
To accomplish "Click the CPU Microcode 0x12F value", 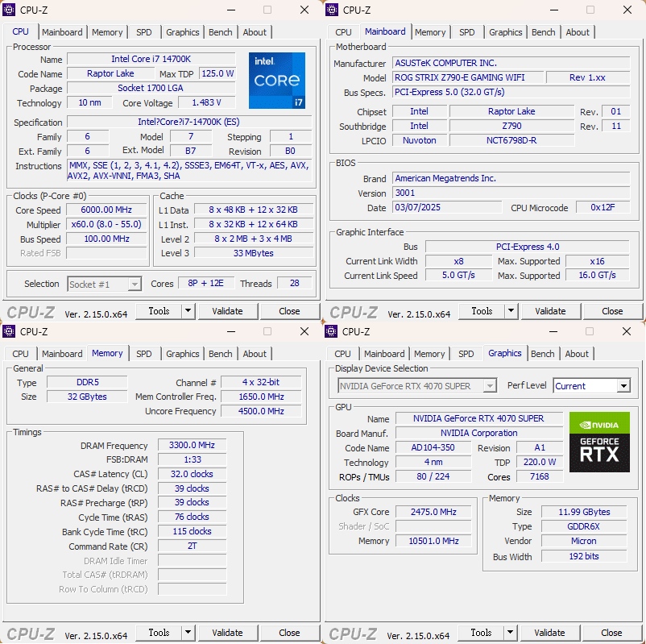I will (603, 207).
